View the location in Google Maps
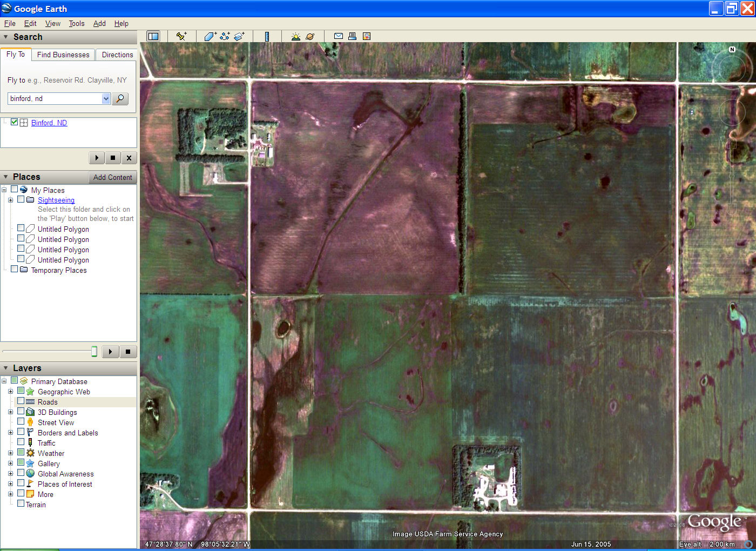 pyautogui.click(x=367, y=36)
